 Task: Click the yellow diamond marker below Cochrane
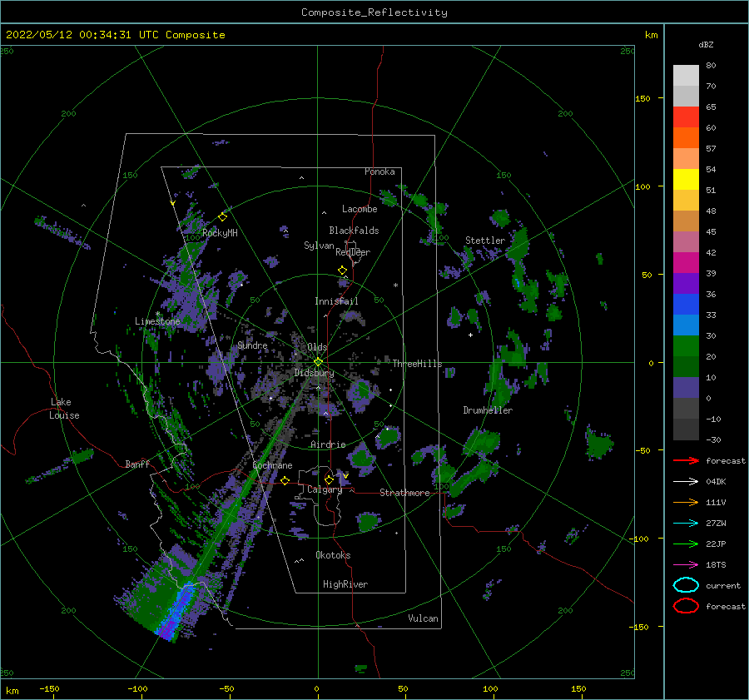pyautogui.click(x=285, y=481)
